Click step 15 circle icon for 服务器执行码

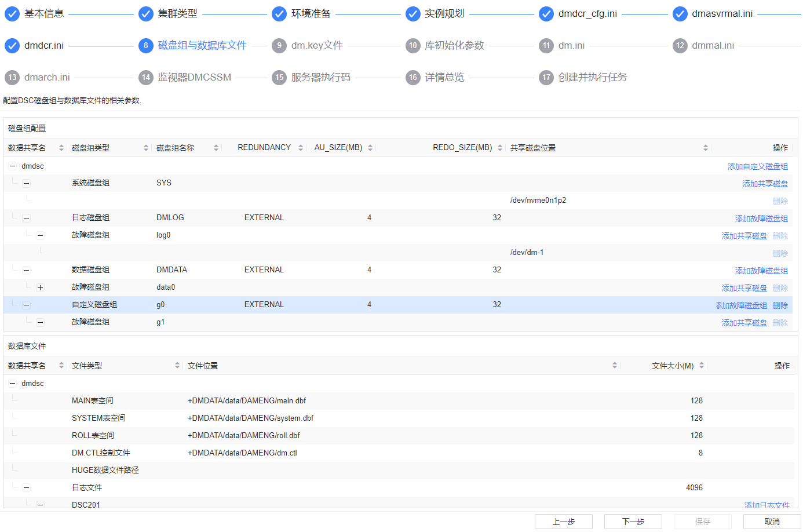click(x=279, y=78)
